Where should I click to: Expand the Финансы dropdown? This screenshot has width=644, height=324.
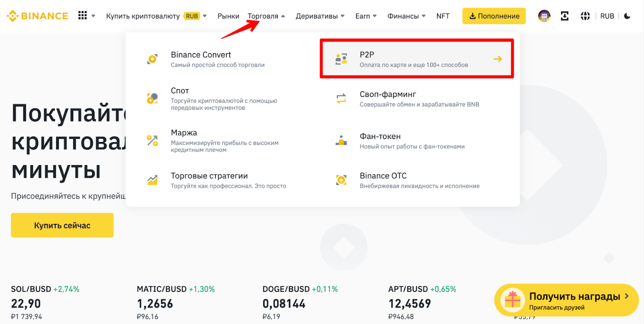(x=406, y=16)
